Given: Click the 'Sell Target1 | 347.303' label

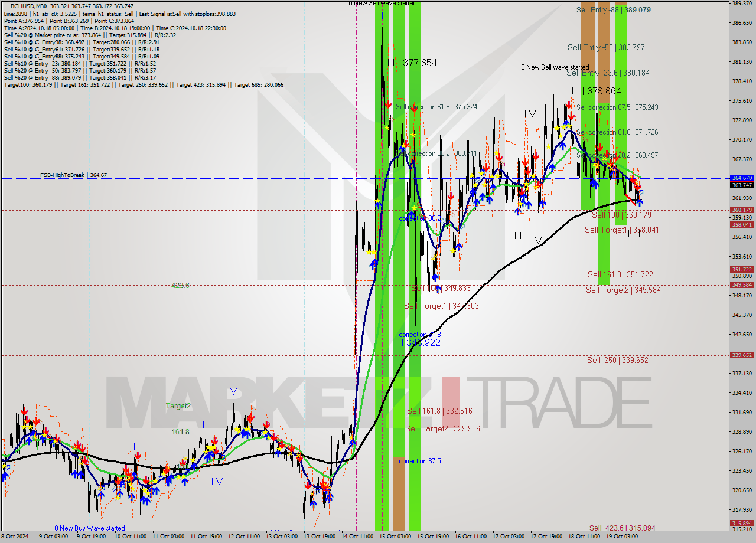Looking at the screenshot, I should (x=441, y=306).
